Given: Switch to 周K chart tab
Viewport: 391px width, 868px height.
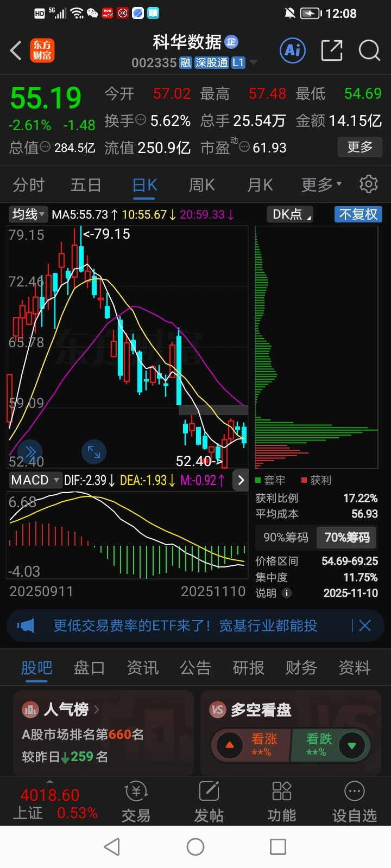Looking at the screenshot, I should click(202, 185).
